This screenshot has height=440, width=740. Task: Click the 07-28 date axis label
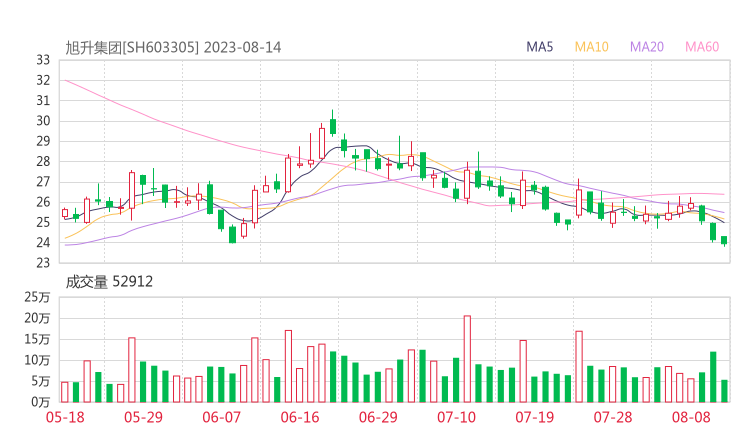point(613,417)
